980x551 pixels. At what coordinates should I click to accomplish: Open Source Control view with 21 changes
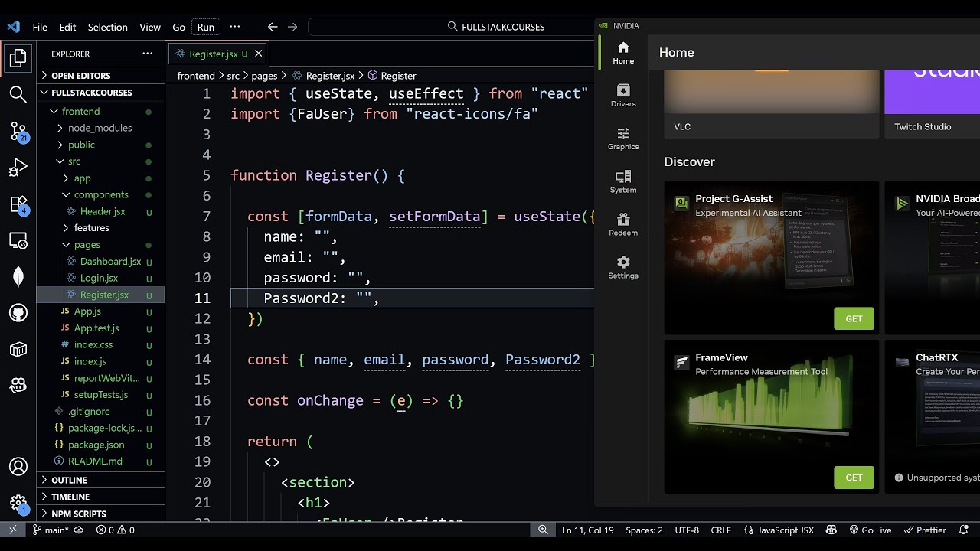(x=18, y=131)
